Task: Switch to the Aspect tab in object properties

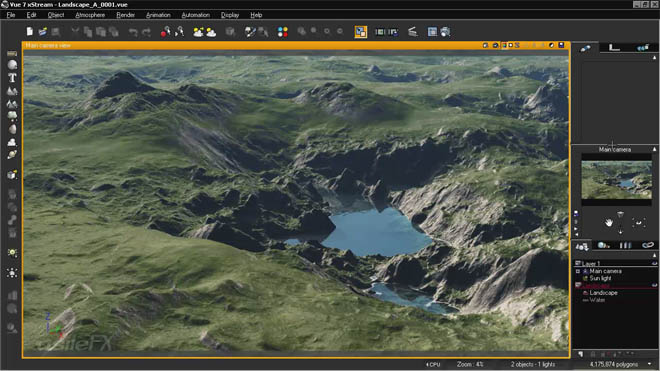Action: [585, 48]
